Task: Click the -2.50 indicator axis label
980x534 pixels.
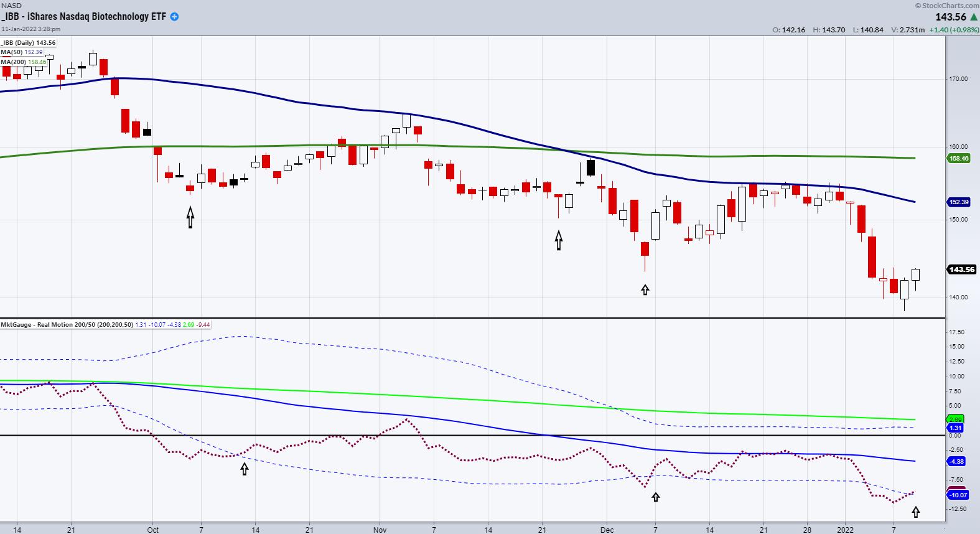Action: (x=957, y=450)
